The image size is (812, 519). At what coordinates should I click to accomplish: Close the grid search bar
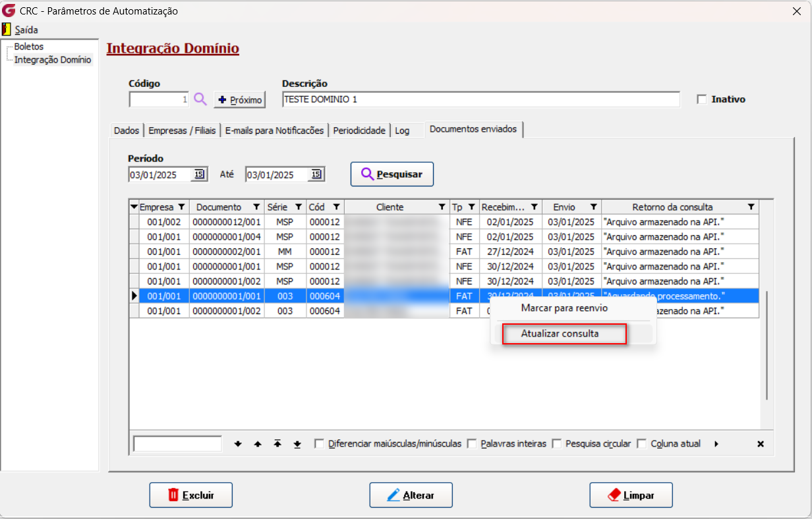(761, 444)
